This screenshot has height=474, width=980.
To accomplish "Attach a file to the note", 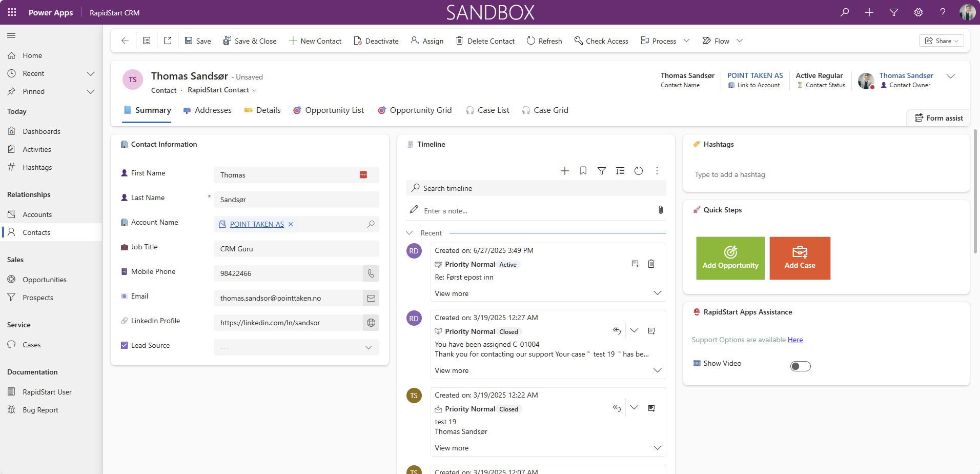I will click(661, 210).
